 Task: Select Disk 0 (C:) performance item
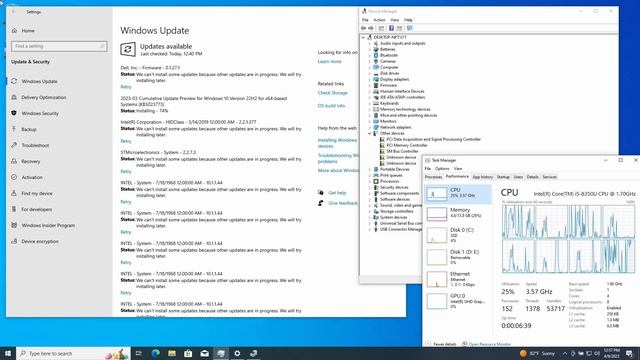tap(458, 235)
